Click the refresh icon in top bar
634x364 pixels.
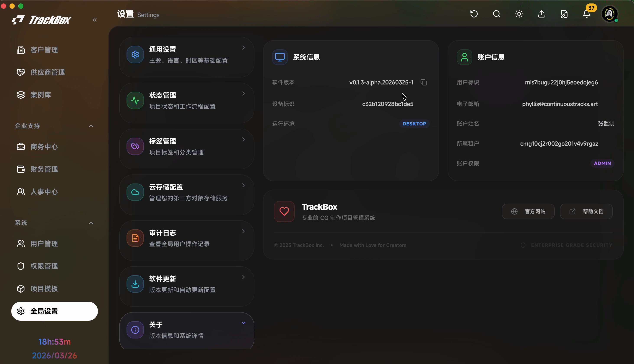(x=474, y=14)
